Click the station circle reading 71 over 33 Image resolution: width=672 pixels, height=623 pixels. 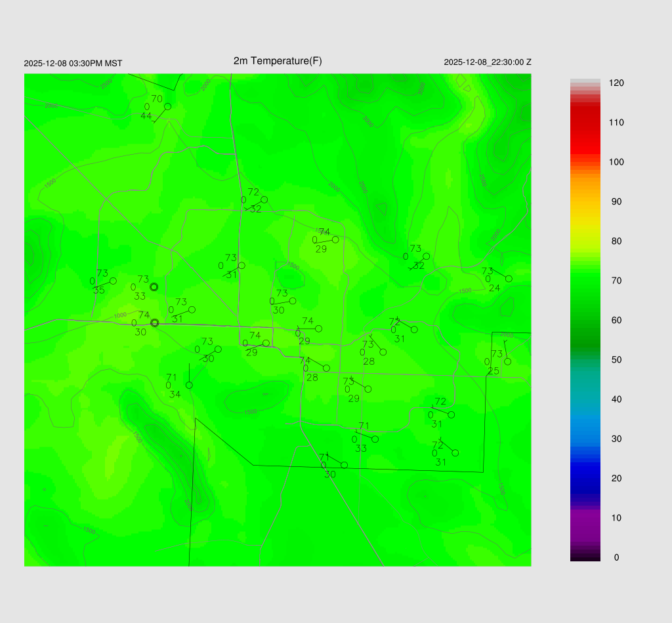[375, 439]
